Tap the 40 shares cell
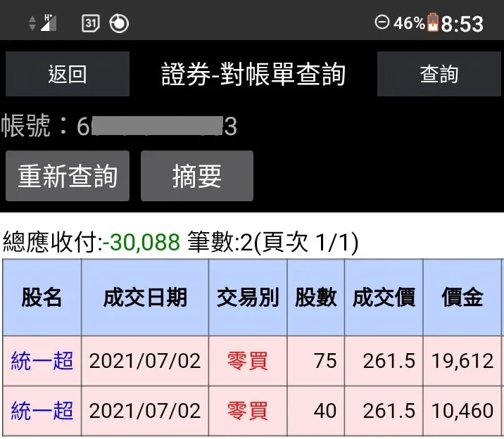Image resolution: width=504 pixels, height=439 pixels. (316, 411)
